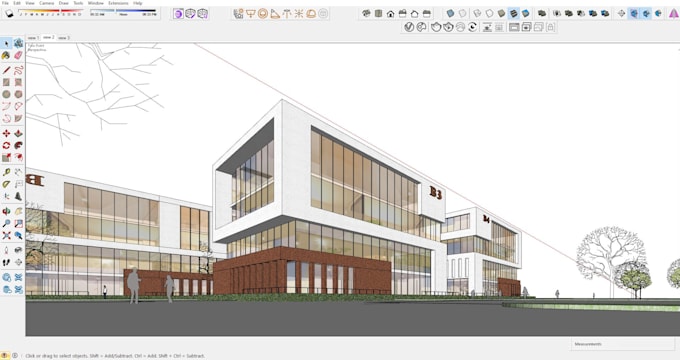Screen dimensions: 680x360
Task: Activate the Push/Pull tool
Action: 18,134
